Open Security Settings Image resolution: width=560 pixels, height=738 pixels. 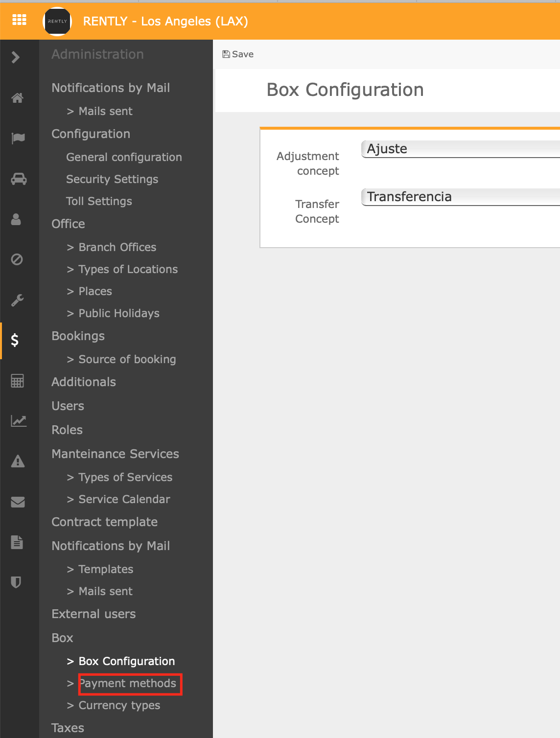coord(112,180)
